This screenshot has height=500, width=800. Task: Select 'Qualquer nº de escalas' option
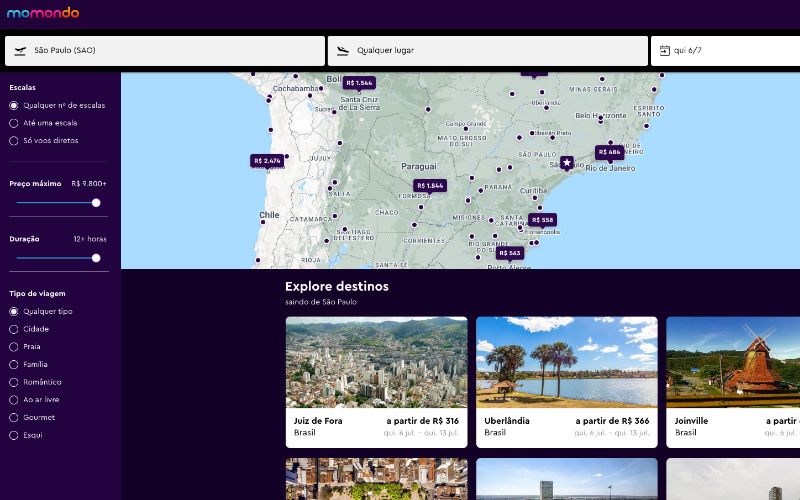point(57,105)
